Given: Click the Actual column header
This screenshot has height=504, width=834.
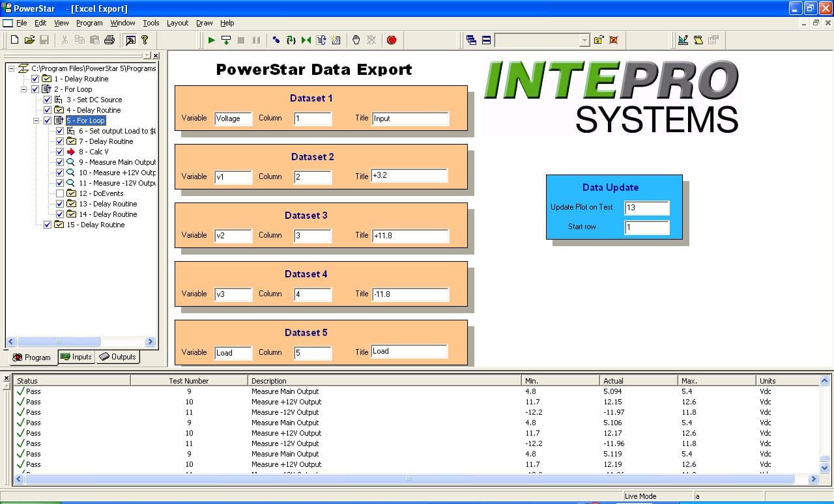Looking at the screenshot, I should [639, 381].
